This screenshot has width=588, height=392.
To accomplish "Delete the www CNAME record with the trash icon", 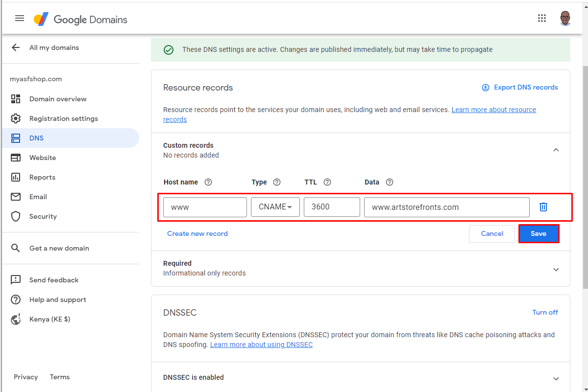I will point(543,207).
